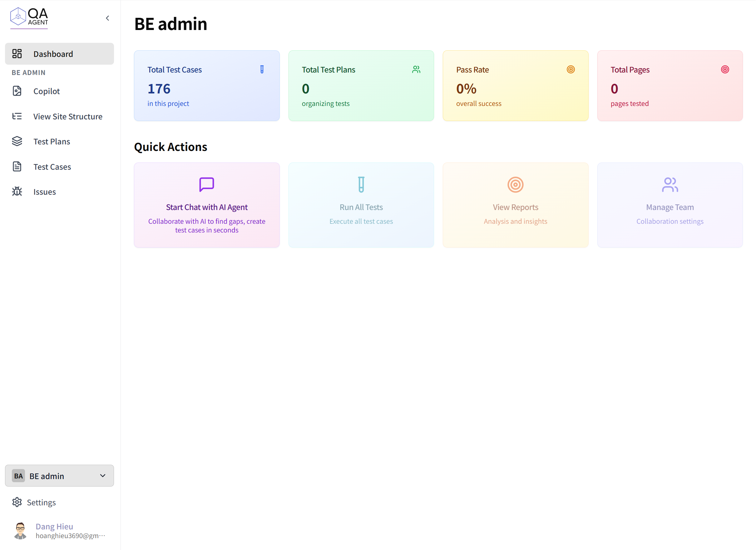Click the Issues bug icon
The height and width of the screenshot is (550, 756).
pos(17,192)
